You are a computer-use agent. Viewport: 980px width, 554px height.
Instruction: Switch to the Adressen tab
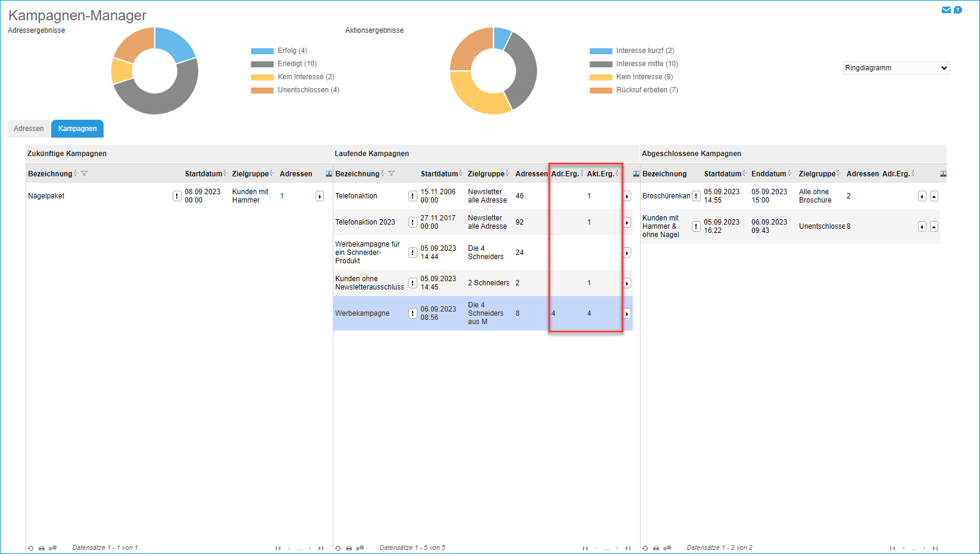29,129
